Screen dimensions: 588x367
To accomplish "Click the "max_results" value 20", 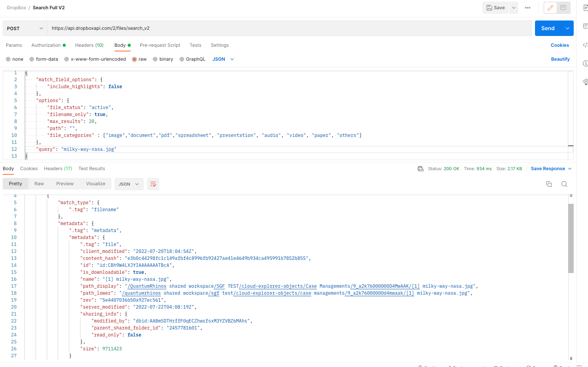I will [x=92, y=121].
